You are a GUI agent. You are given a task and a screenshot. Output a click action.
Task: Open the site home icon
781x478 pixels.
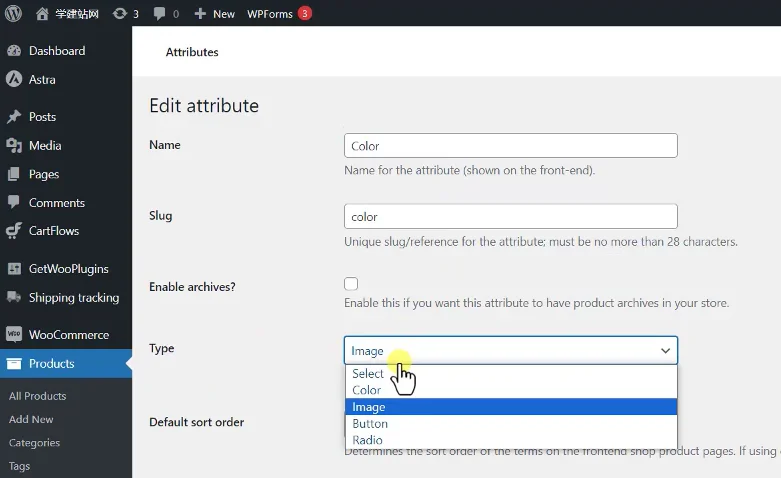click(x=42, y=13)
